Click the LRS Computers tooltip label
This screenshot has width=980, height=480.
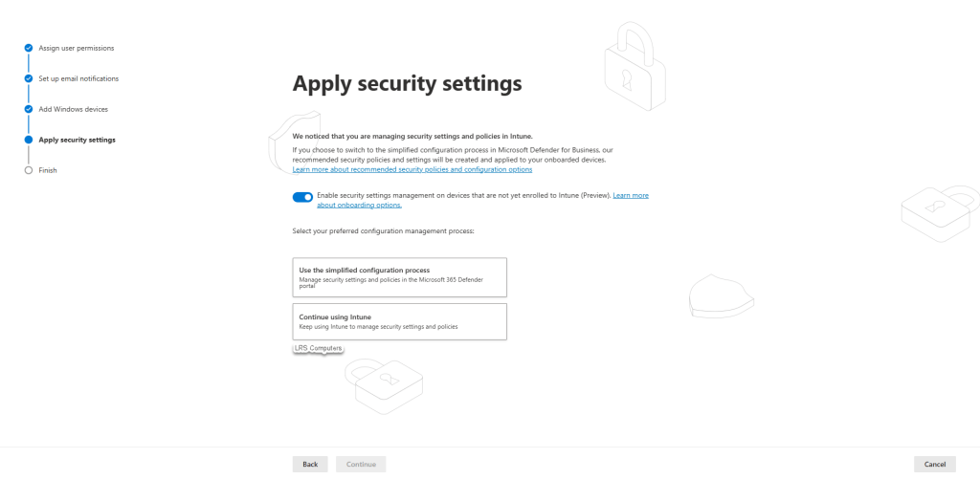tap(318, 348)
